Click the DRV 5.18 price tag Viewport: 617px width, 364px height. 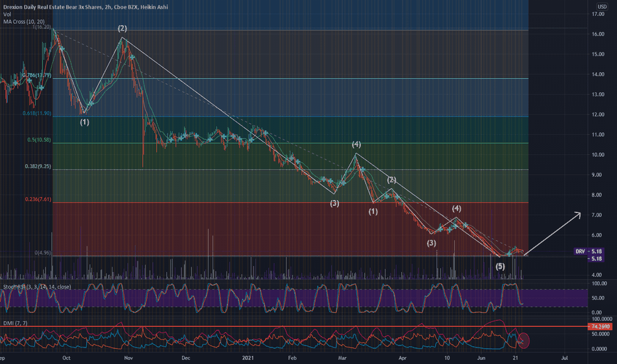click(x=589, y=251)
